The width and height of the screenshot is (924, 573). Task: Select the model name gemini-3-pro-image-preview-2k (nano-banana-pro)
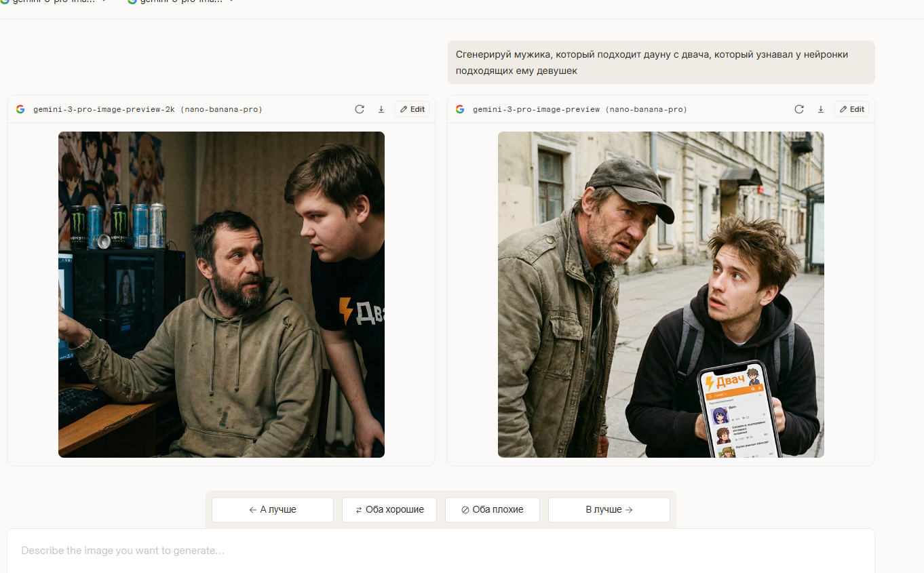pyautogui.click(x=148, y=109)
